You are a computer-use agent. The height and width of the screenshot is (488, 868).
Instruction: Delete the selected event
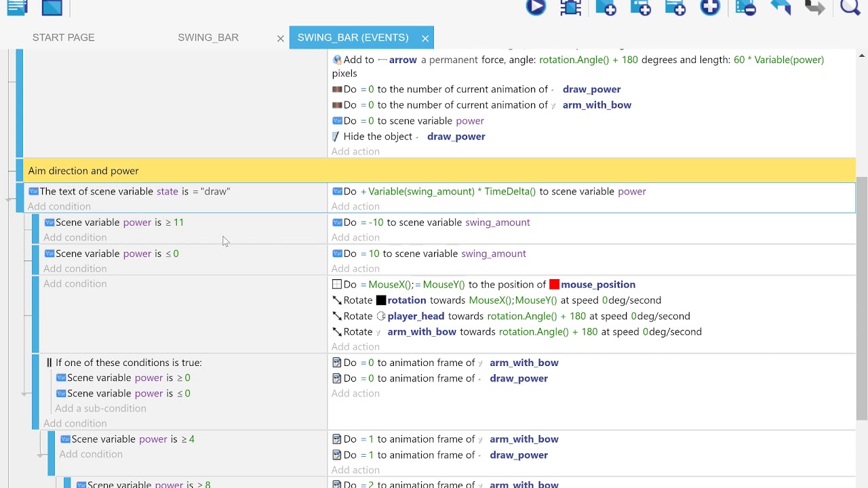[x=745, y=7]
